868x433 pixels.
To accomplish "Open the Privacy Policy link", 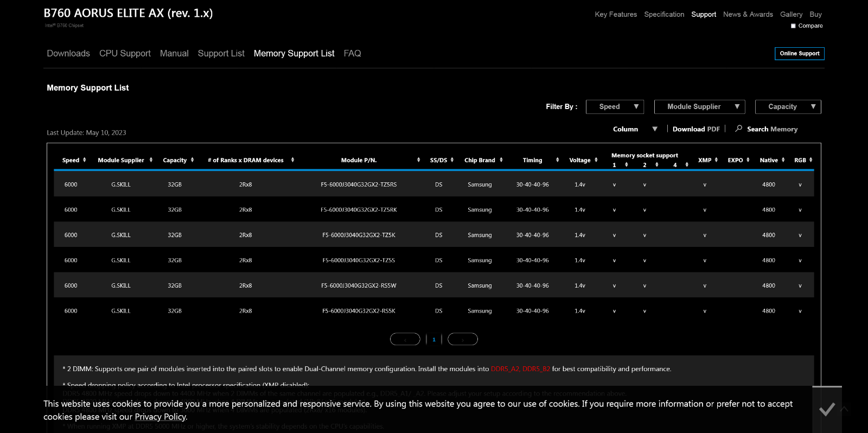I will point(161,417).
